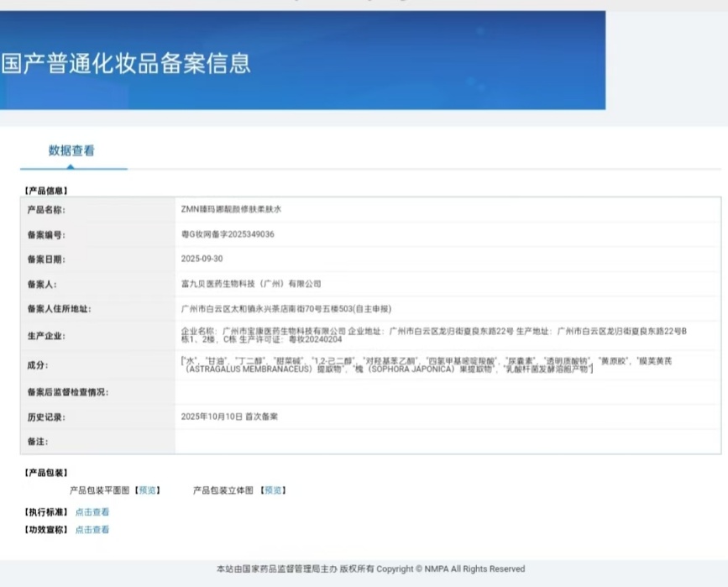
Task: Click 点击查看 next to 功效宣称
Action: click(92, 530)
